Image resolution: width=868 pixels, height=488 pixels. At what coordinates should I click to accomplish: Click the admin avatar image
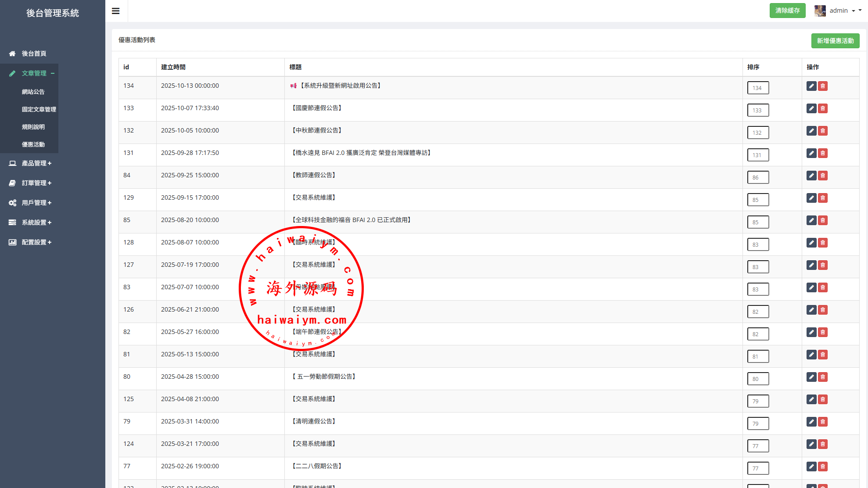(820, 11)
